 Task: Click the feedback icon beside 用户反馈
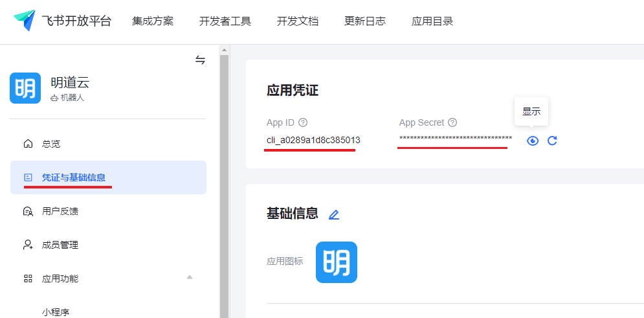28,211
